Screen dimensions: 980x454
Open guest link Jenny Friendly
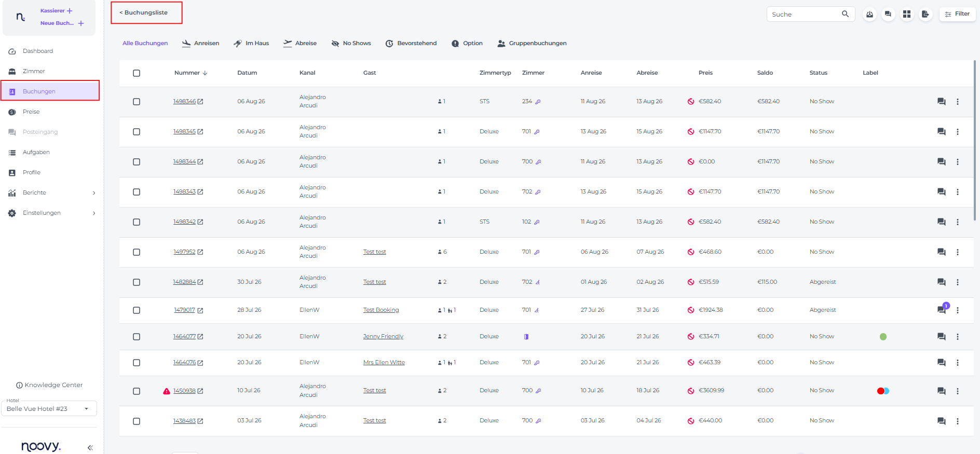click(383, 336)
